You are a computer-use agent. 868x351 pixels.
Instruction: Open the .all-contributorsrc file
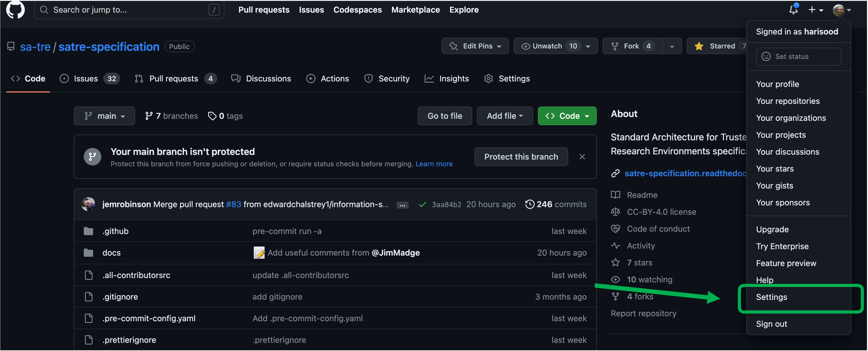pyautogui.click(x=137, y=275)
